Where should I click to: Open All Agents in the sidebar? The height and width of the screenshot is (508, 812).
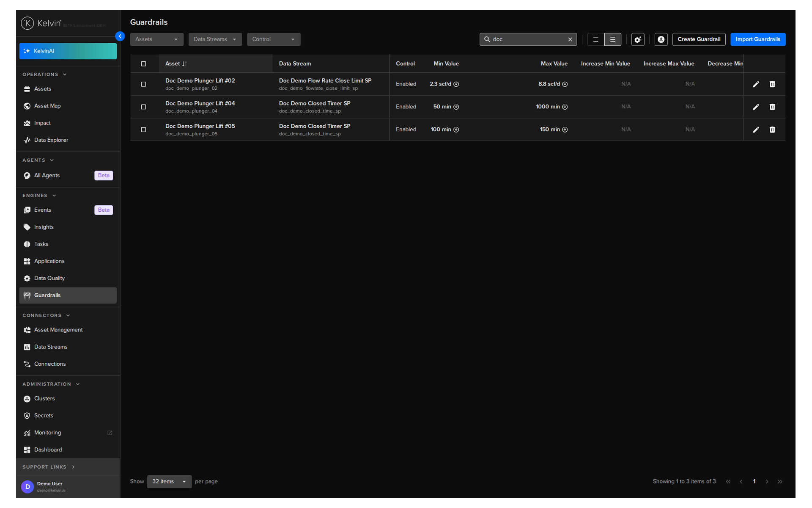coord(68,176)
